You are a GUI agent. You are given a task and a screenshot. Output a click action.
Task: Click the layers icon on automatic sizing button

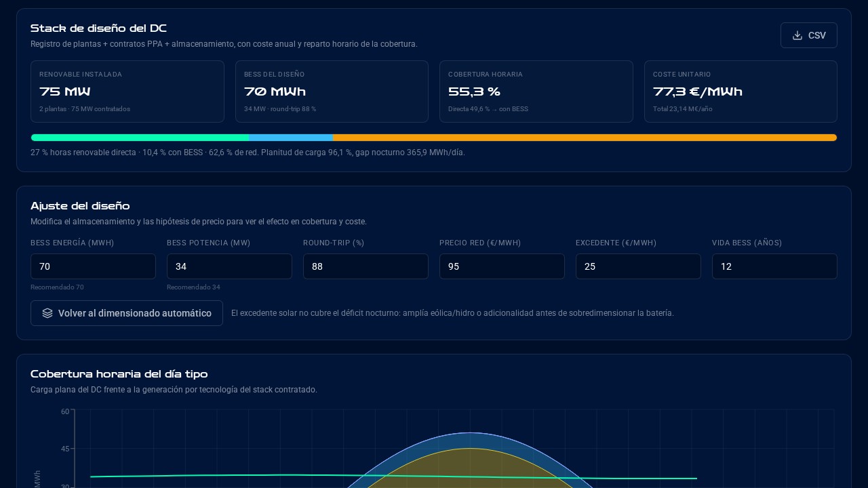pyautogui.click(x=47, y=313)
